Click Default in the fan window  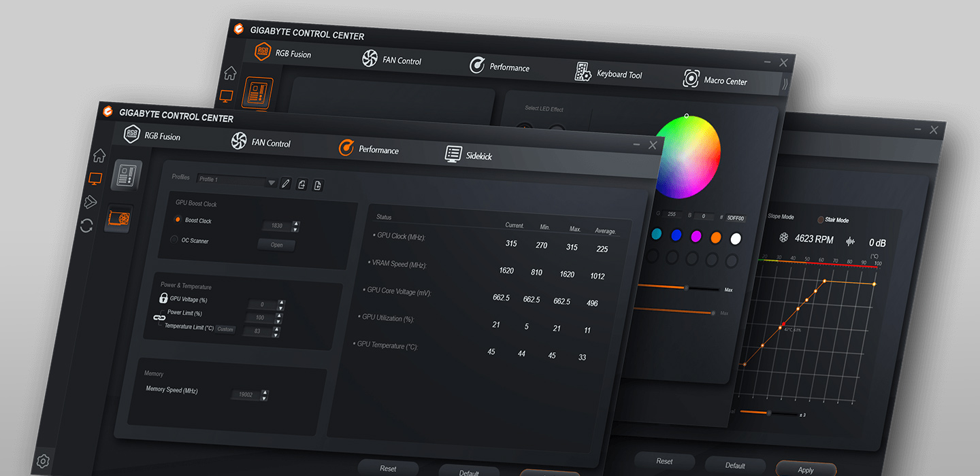pyautogui.click(x=735, y=465)
